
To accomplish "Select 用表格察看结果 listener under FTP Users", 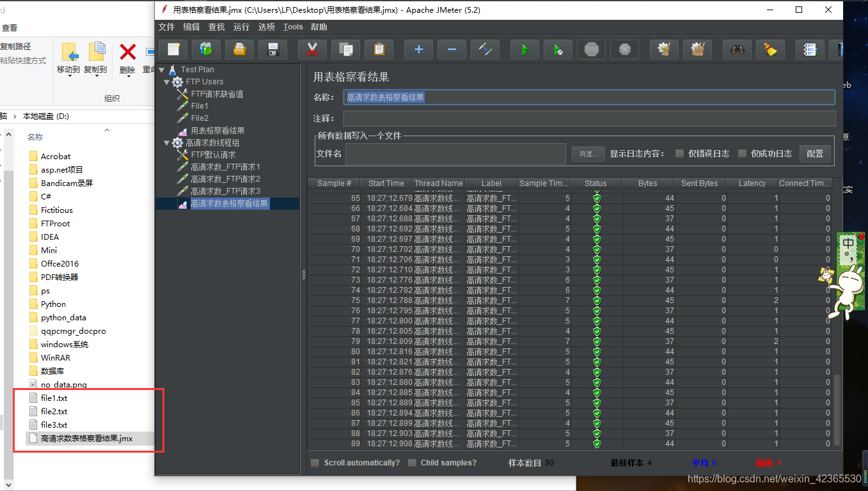I will pyautogui.click(x=217, y=130).
